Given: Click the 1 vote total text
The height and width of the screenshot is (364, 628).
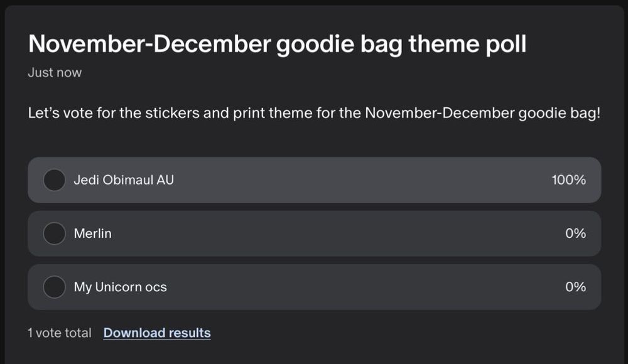Looking at the screenshot, I should click(60, 333).
